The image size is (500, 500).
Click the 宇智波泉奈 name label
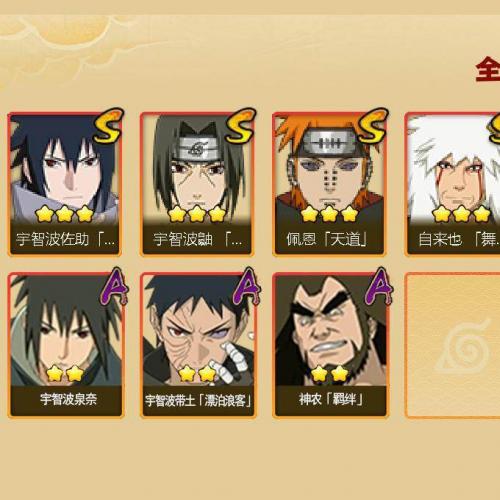pos(68,399)
